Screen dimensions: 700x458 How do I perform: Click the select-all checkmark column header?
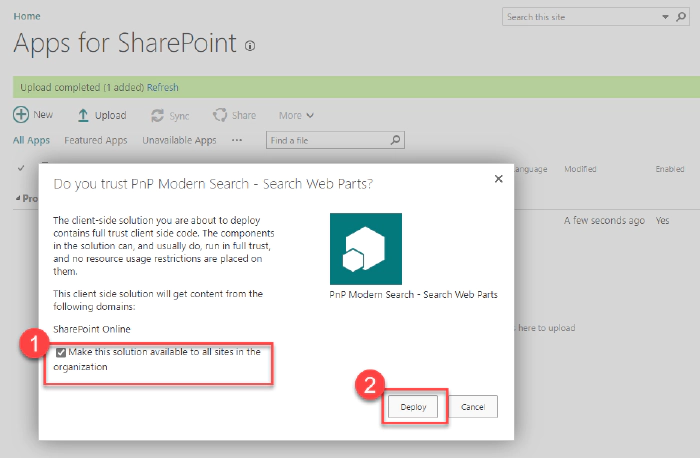tap(21, 168)
